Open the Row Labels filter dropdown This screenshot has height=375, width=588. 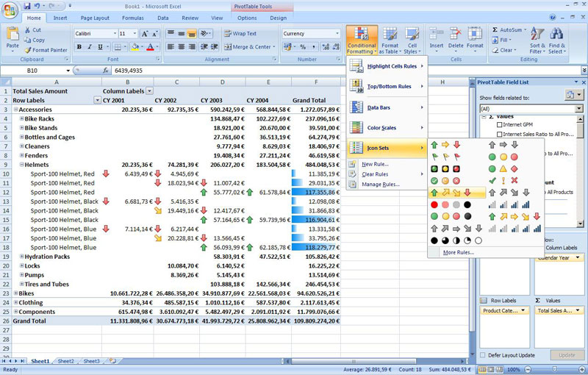(97, 100)
